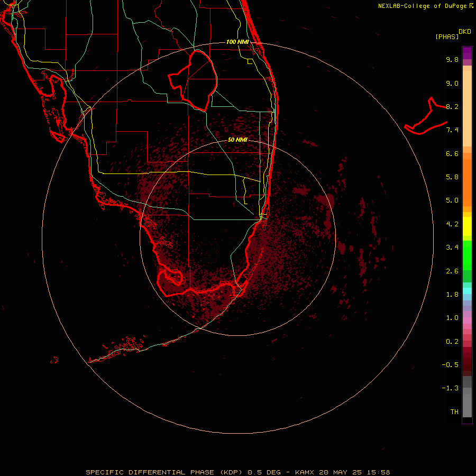Click the 5.8 legend value label
This screenshot has height=476, width=476.
coord(452,177)
